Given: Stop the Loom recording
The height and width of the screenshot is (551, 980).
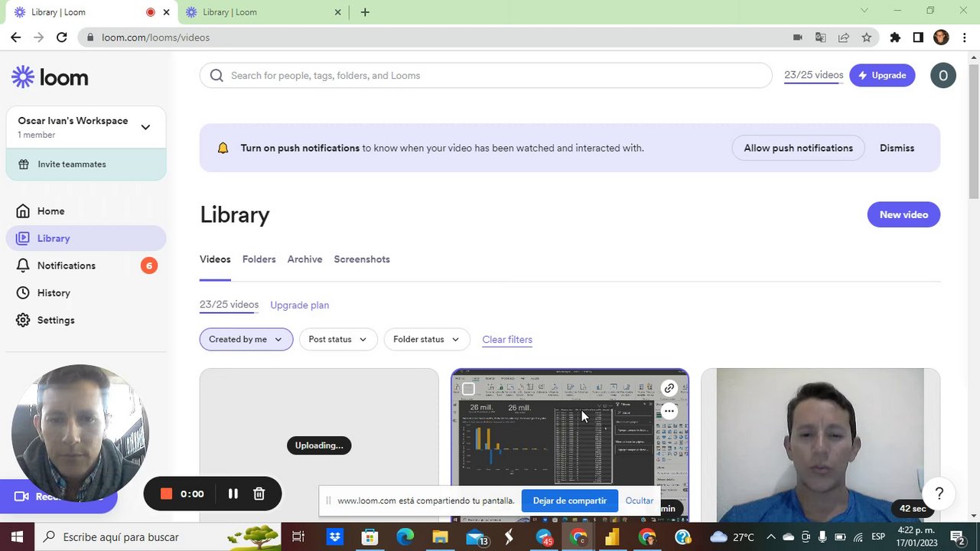Looking at the screenshot, I should pos(166,494).
